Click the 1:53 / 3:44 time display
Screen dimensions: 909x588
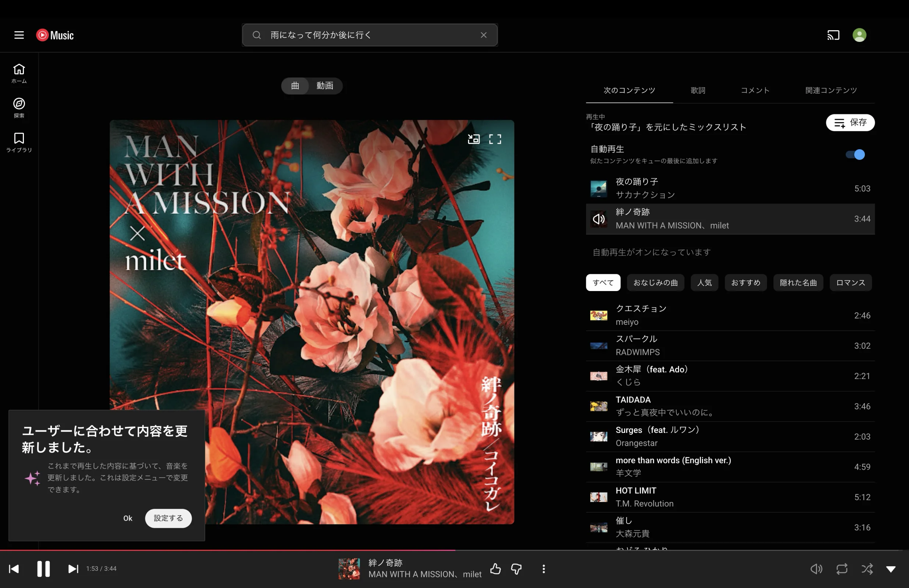pos(101,569)
